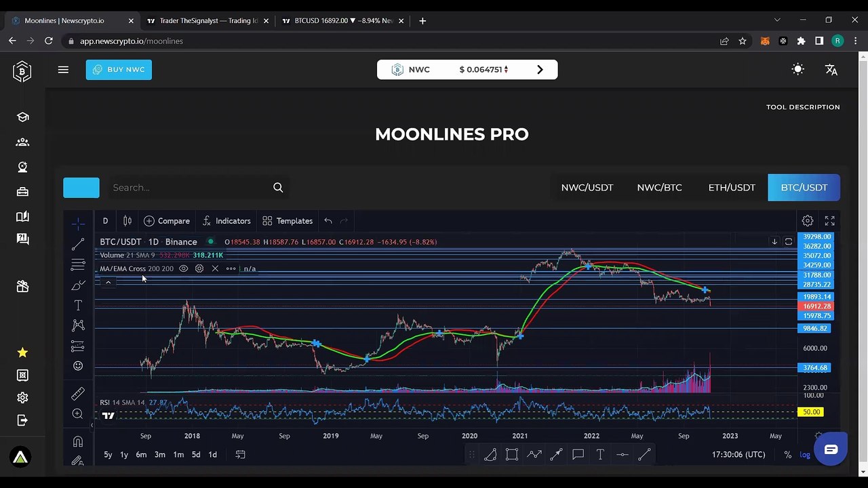This screenshot has height=488, width=868.
Task: Select line tool at end of floating toolbar
Action: tap(644, 455)
